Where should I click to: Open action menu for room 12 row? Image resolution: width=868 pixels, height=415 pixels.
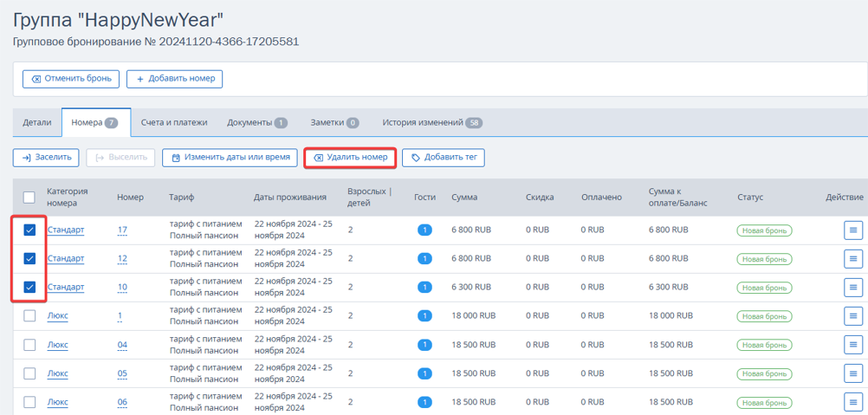[x=853, y=258]
